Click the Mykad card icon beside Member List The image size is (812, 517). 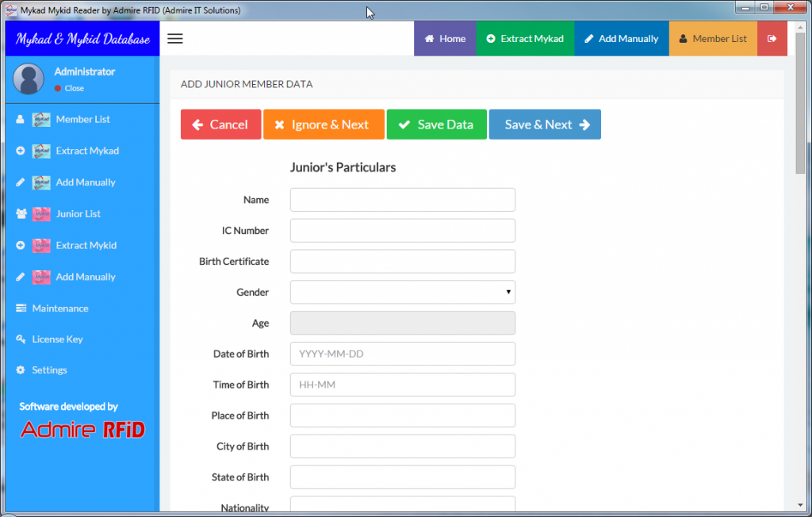pos(41,120)
